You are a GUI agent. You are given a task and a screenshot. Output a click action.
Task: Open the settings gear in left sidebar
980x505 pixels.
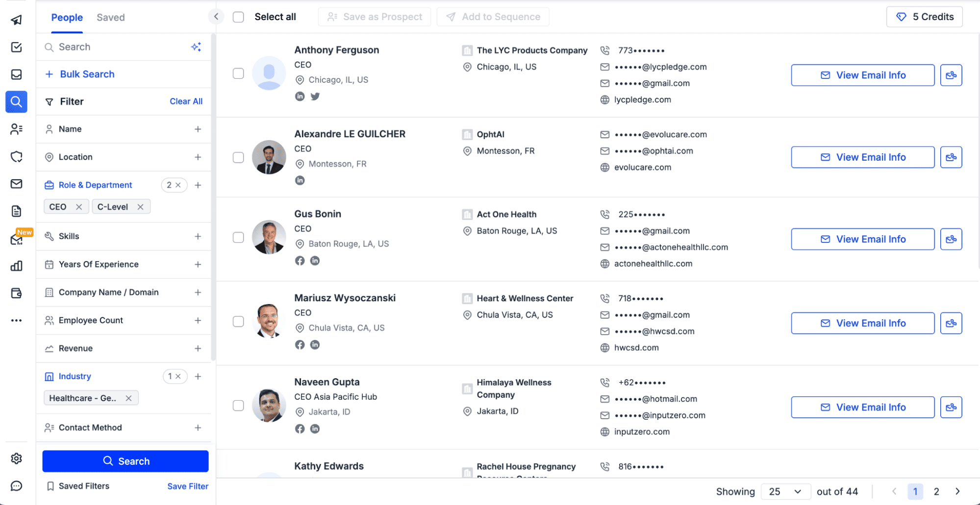point(17,458)
